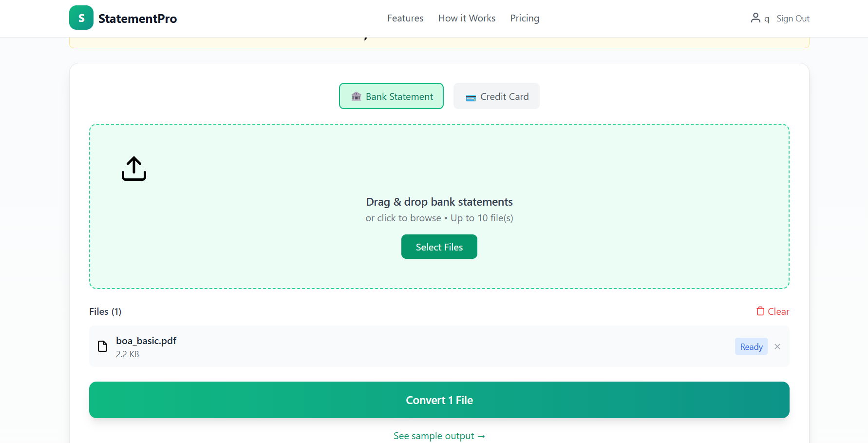Viewport: 868px width, 443px height.
Task: Click the Ready status badge
Action: click(751, 346)
